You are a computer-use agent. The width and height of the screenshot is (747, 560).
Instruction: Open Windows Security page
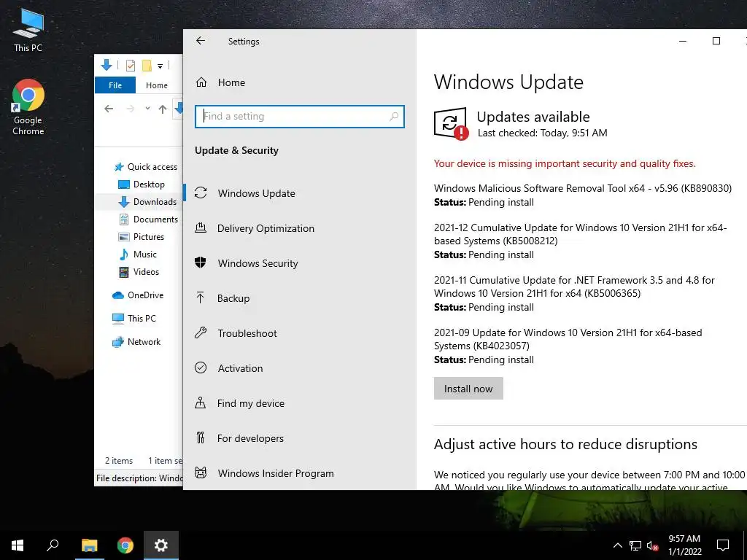click(299, 263)
